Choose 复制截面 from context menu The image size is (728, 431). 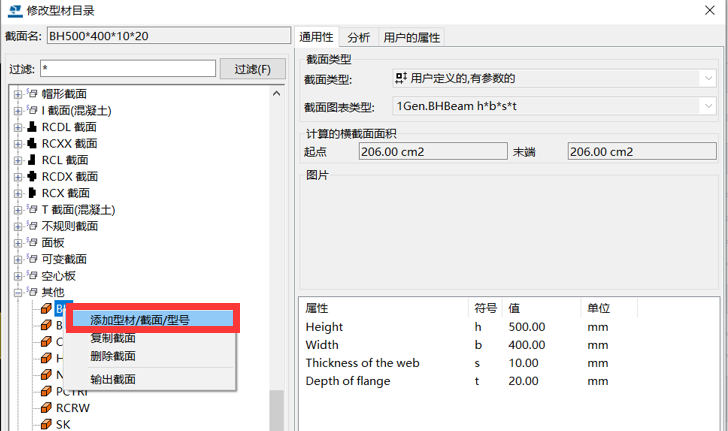click(x=113, y=338)
